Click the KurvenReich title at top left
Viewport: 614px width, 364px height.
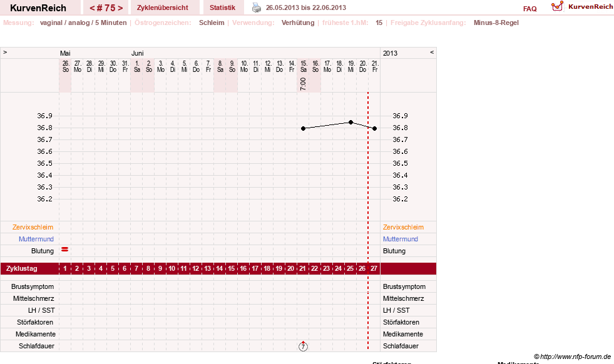(38, 8)
